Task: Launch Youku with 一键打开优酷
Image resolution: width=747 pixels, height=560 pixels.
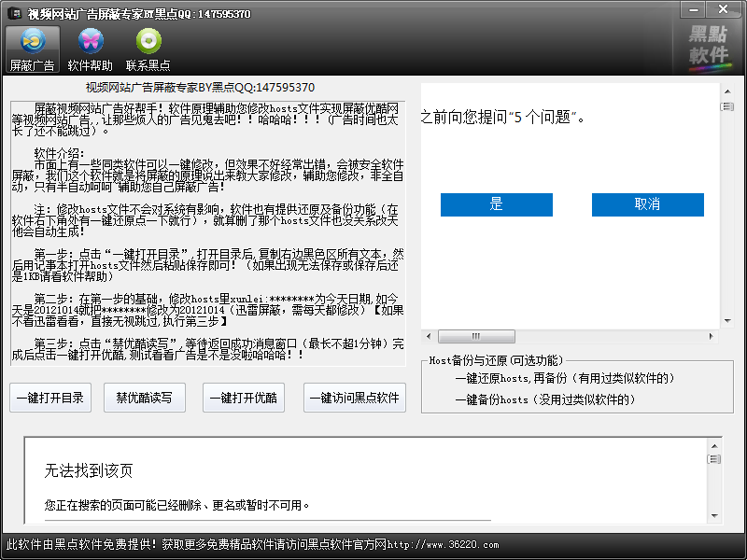Action: (244, 398)
